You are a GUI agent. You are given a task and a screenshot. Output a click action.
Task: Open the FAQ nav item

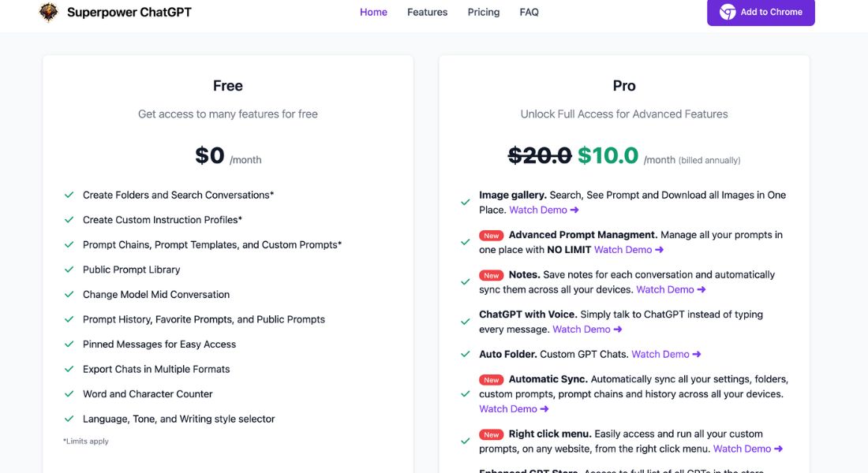click(529, 12)
